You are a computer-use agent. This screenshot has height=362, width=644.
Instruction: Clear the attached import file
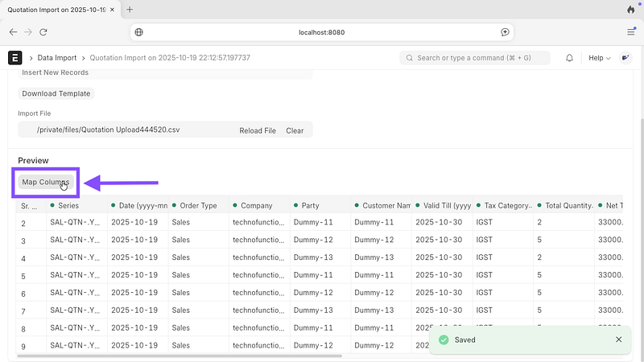point(295,130)
